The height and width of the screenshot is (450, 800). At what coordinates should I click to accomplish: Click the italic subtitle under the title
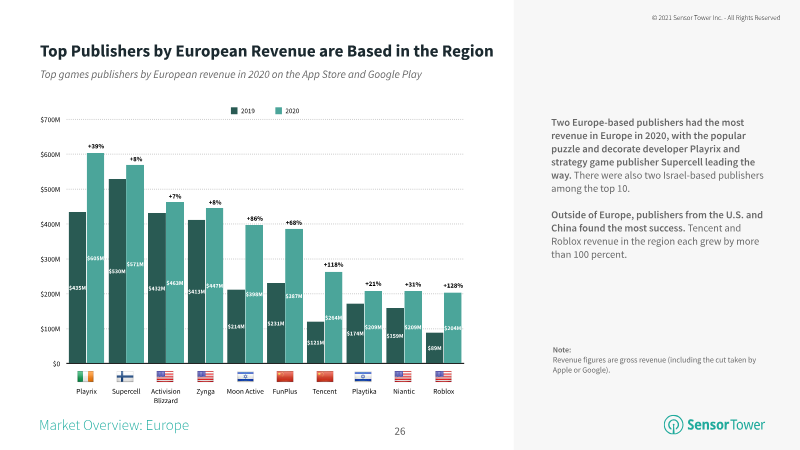click(x=231, y=74)
